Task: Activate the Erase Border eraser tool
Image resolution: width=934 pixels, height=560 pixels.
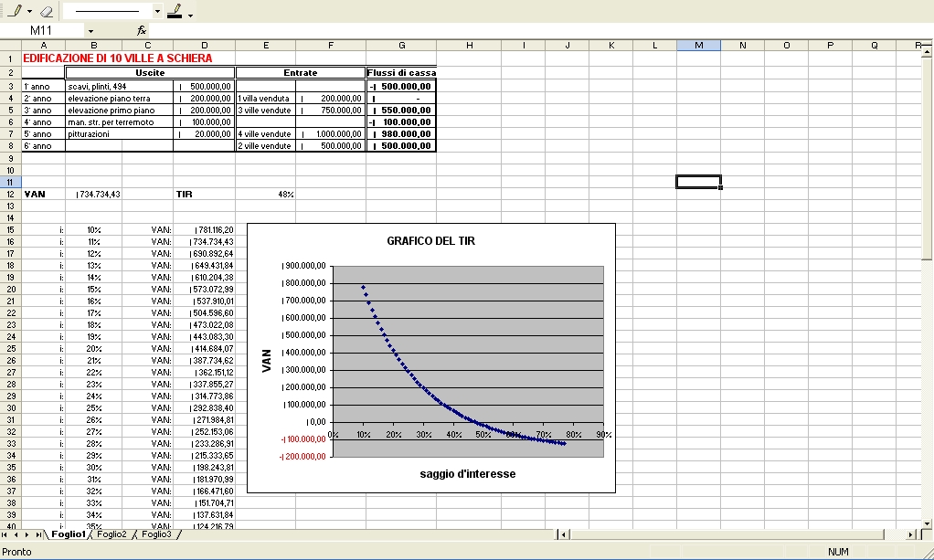Action: (x=48, y=12)
